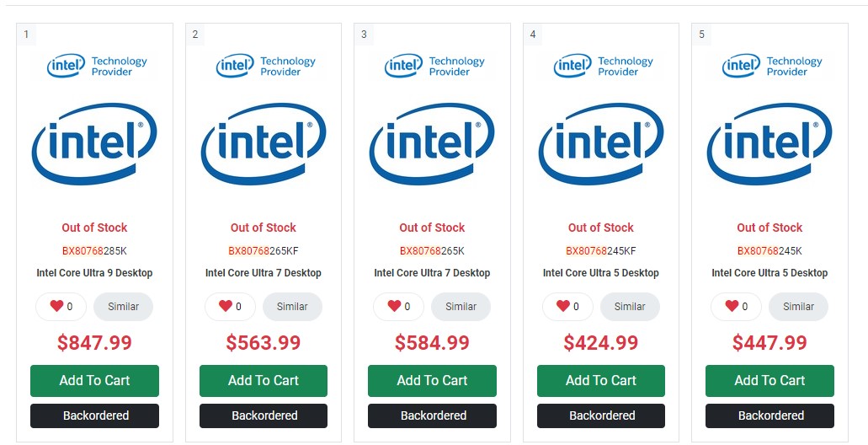The width and height of the screenshot is (868, 445).
Task: Click heart icon on BX80768245K card
Action: pos(732,307)
